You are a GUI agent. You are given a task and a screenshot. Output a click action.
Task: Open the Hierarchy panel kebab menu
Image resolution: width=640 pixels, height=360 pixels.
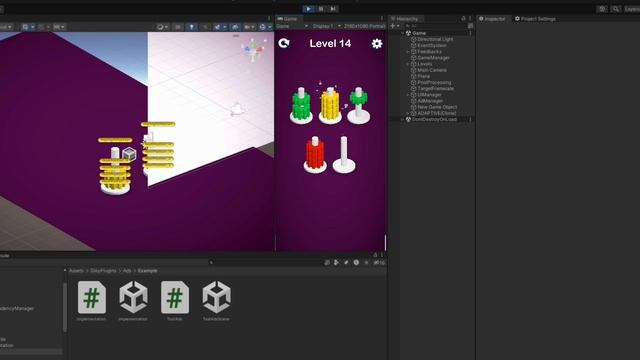470,19
